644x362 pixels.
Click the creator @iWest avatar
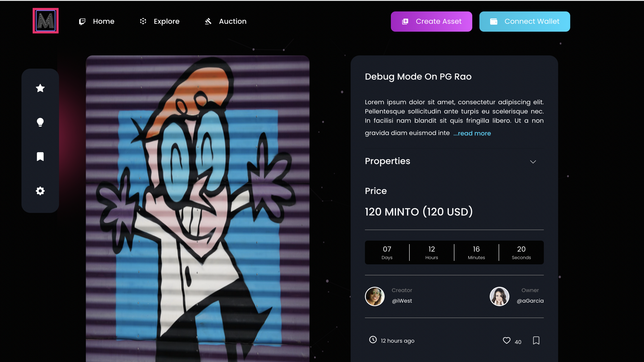[x=375, y=296]
